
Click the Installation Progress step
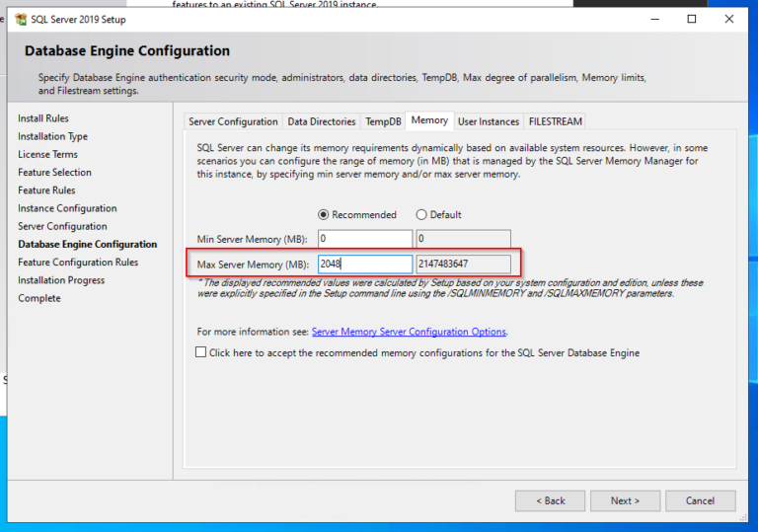pyautogui.click(x=61, y=280)
